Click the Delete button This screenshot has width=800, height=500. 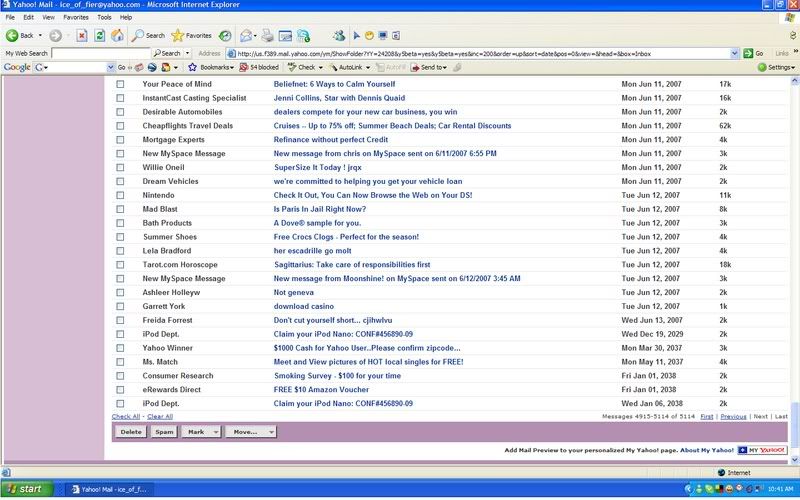pyautogui.click(x=131, y=432)
